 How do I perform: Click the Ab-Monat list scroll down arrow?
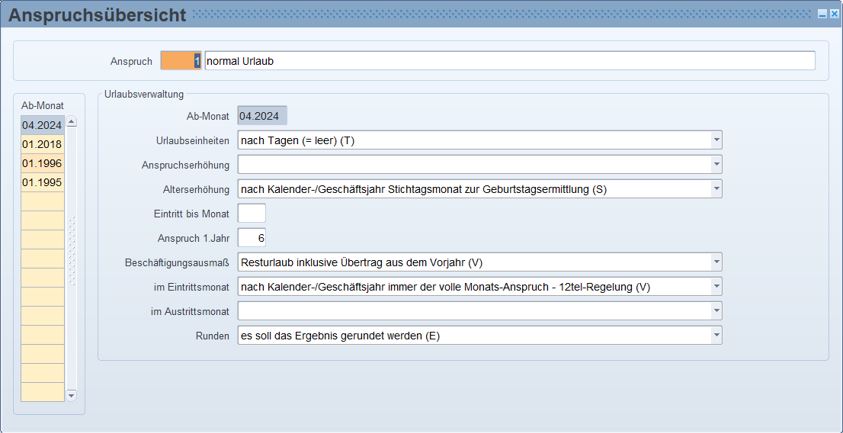71,396
